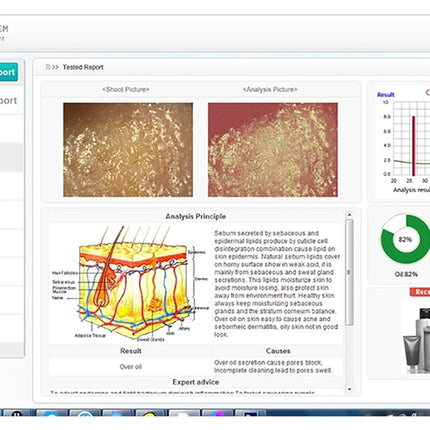Click the breadcrumb icon before Tested Report
The height and width of the screenshot is (430, 430).
(48, 67)
